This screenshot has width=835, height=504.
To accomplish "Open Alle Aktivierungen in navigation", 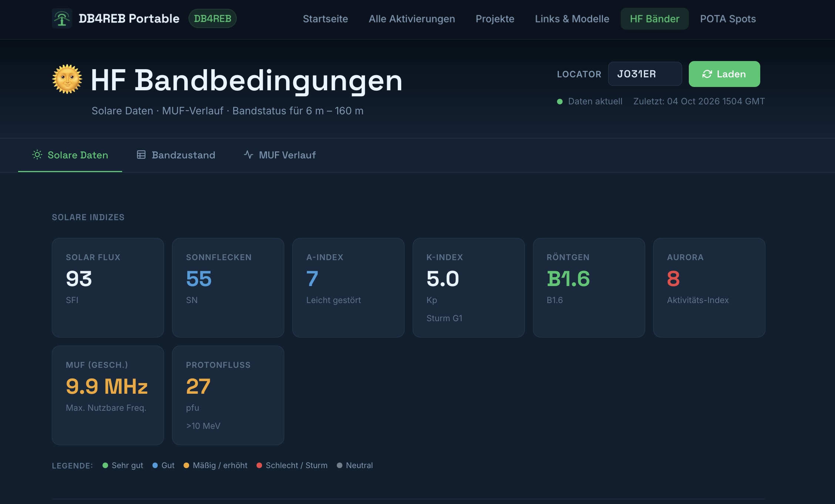I will click(x=412, y=19).
